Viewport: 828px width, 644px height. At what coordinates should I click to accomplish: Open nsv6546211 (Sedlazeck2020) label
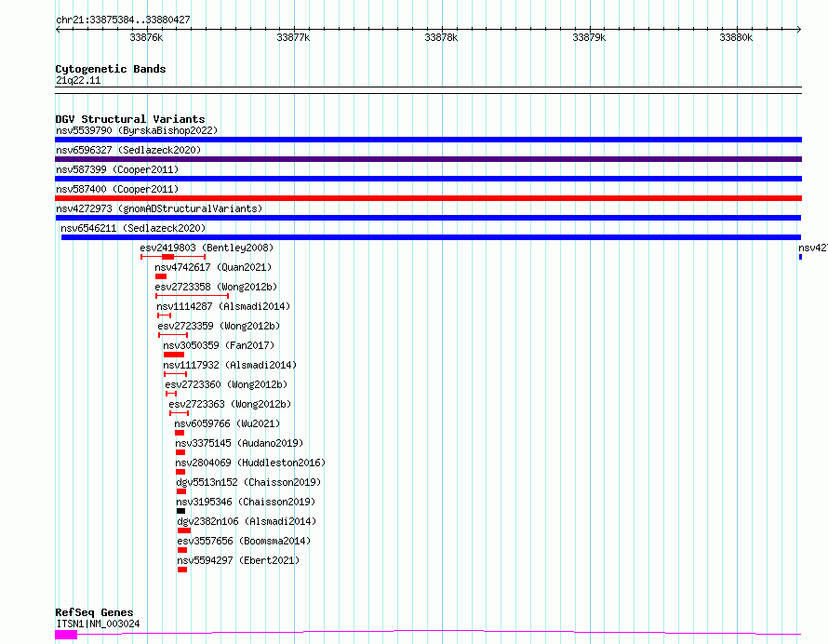pyautogui.click(x=133, y=228)
